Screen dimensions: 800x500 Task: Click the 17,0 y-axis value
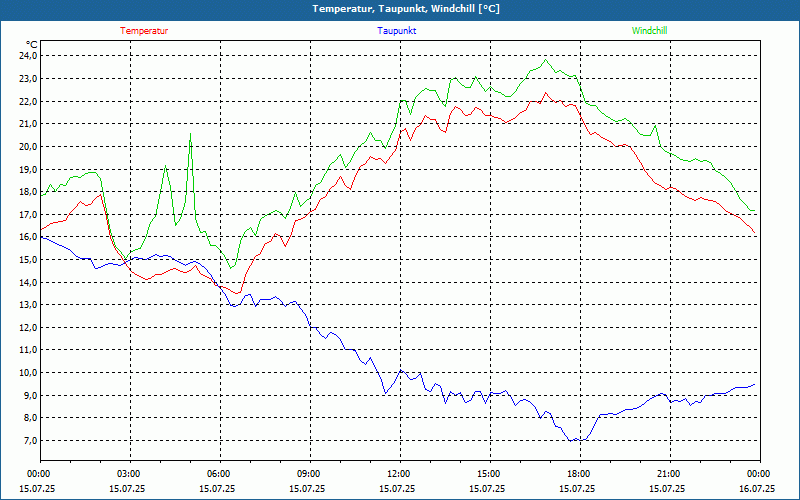click(29, 214)
